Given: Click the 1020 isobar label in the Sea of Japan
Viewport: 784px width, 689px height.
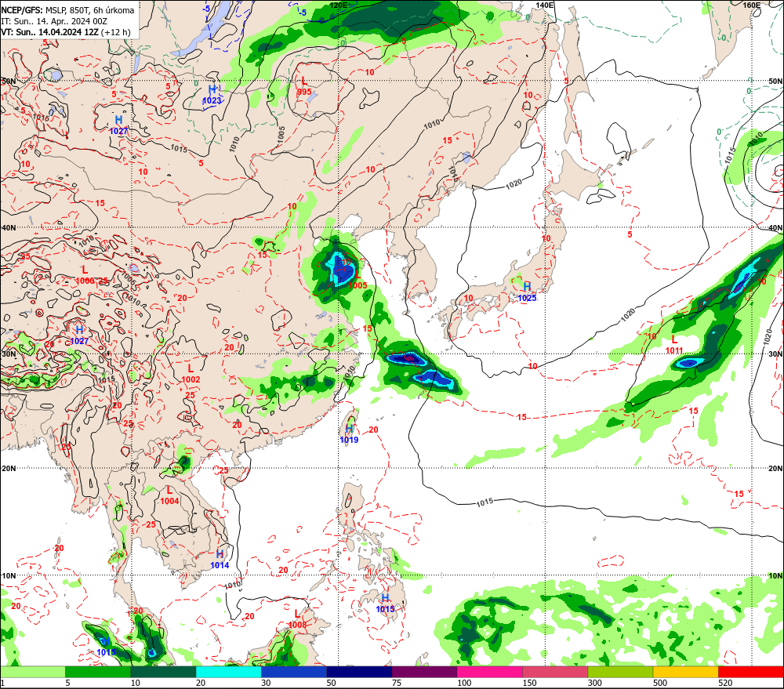Looking at the screenshot, I should [x=514, y=184].
